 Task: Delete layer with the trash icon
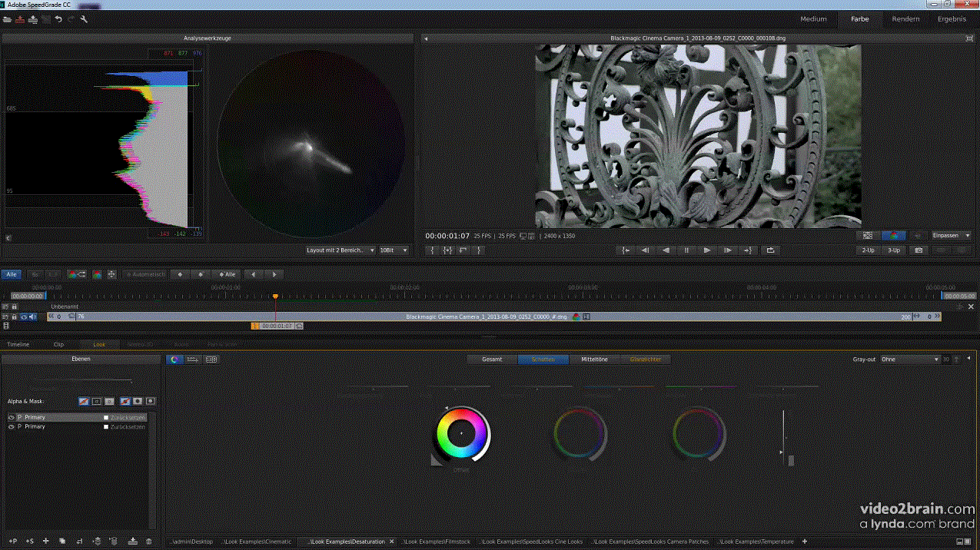pyautogui.click(x=148, y=542)
